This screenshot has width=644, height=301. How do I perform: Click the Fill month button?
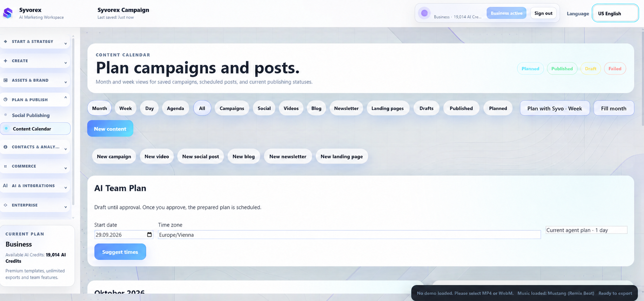coord(614,108)
